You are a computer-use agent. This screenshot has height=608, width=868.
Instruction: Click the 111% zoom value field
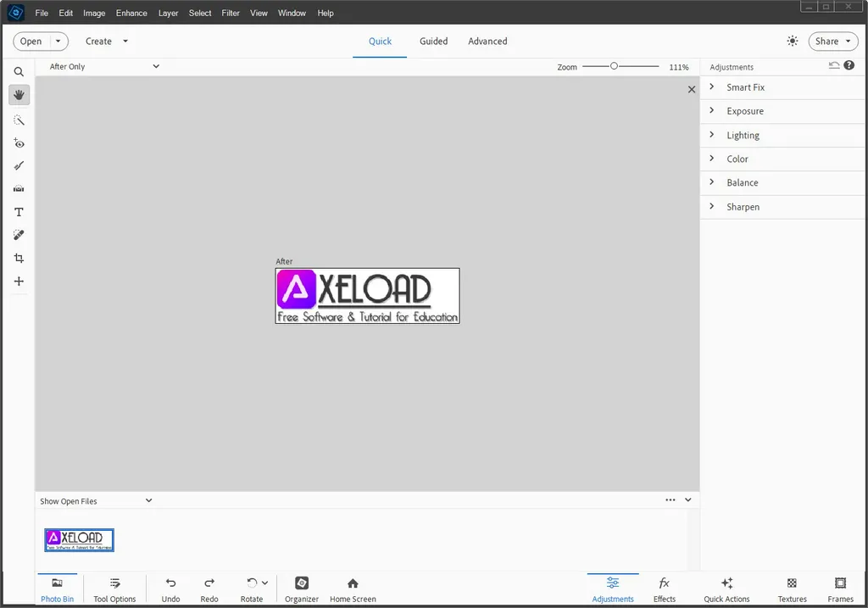tap(679, 67)
